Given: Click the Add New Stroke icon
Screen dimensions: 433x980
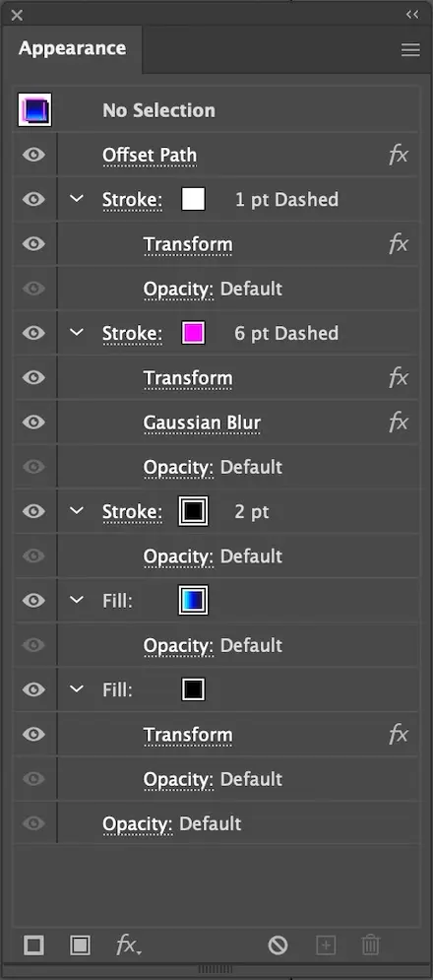Looking at the screenshot, I should pos(33,945).
